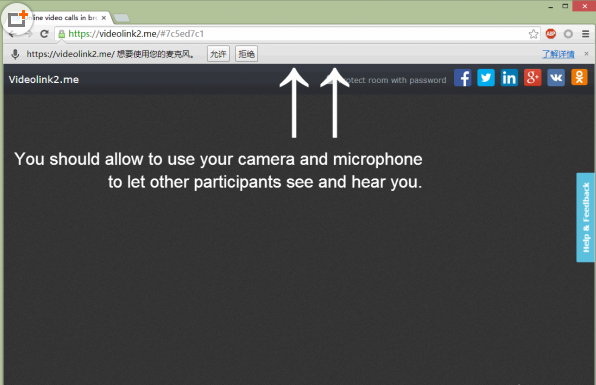Bookmark page with the star icon

pos(533,34)
